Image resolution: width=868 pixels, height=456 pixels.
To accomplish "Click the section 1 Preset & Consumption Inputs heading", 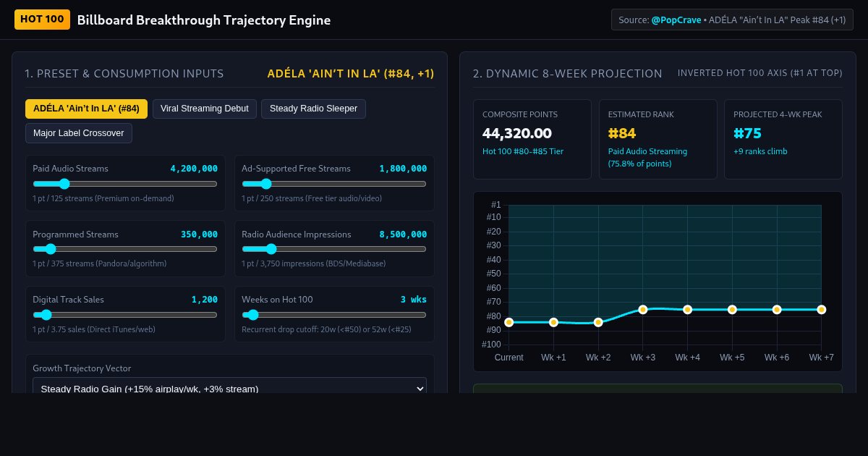I will pos(124,74).
